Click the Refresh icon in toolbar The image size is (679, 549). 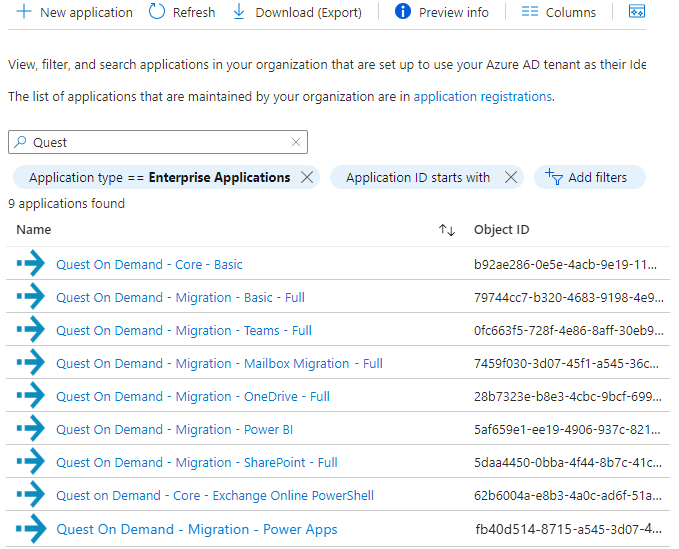click(x=157, y=12)
